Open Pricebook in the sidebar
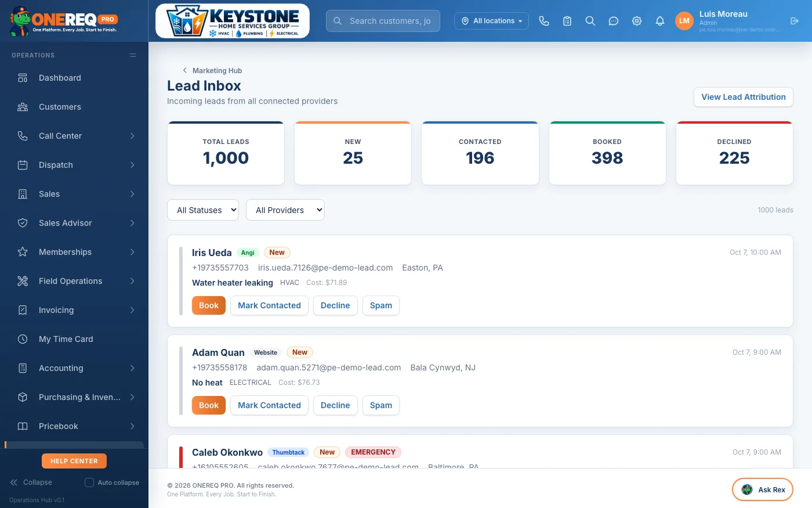Screen dimensions: 812x508 74,426
